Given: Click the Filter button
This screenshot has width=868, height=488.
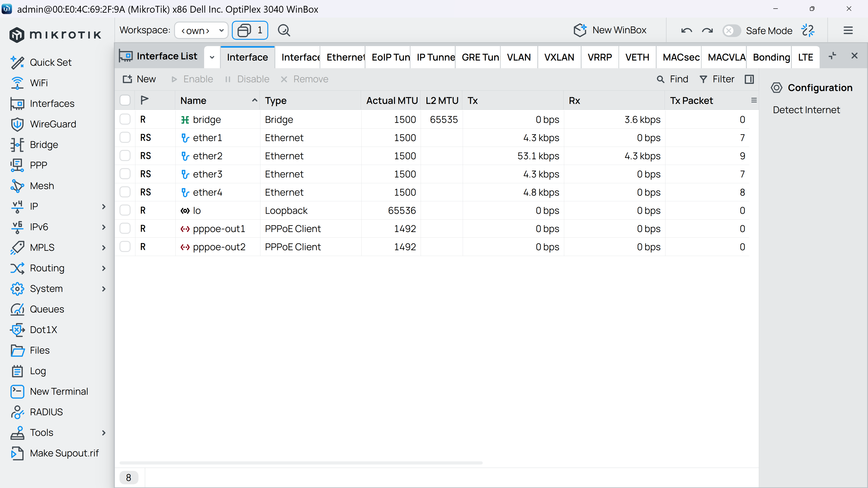Looking at the screenshot, I should (x=717, y=79).
